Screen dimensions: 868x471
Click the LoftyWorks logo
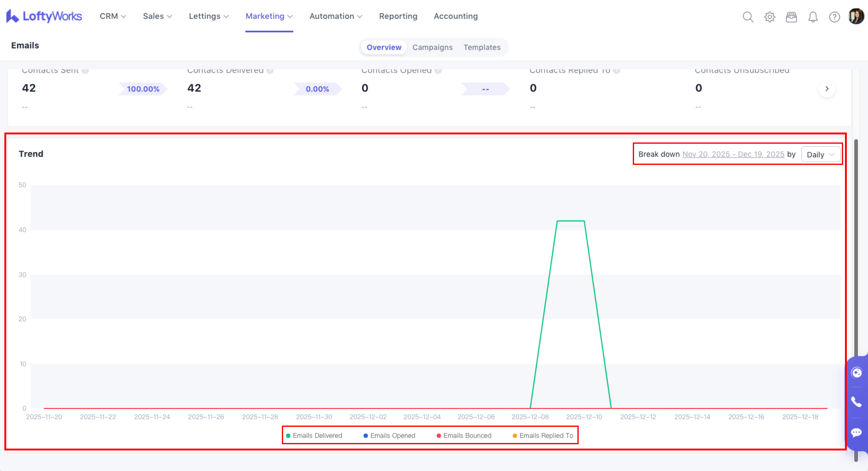pyautogui.click(x=44, y=16)
